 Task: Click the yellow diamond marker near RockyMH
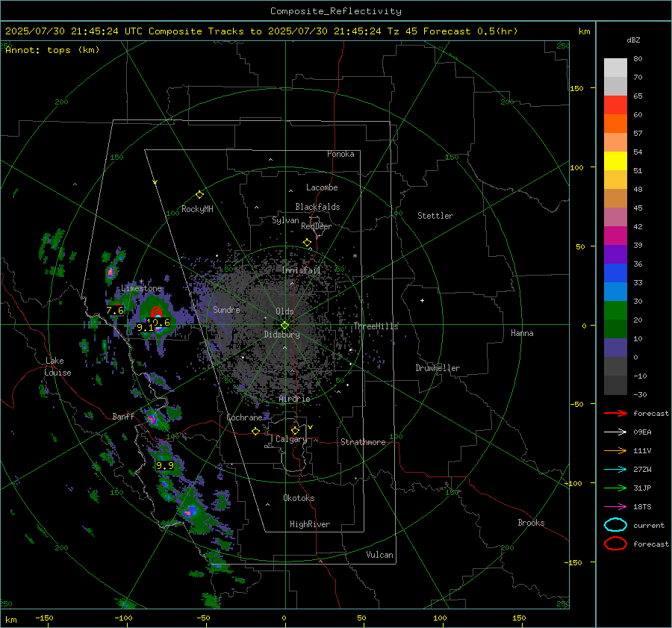(199, 195)
